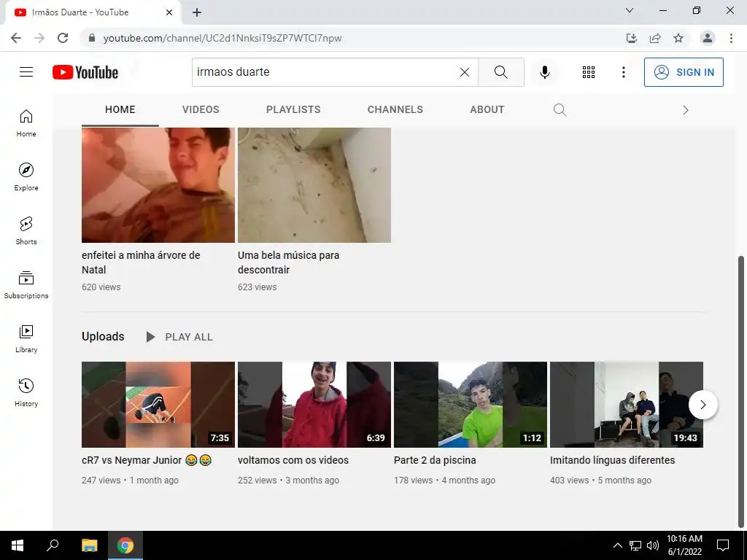Show next uploads with arrow button
The width and height of the screenshot is (747, 560).
(x=703, y=405)
